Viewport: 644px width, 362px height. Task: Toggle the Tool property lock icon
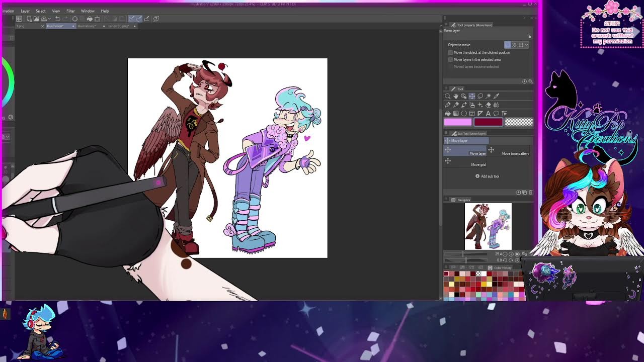click(529, 36)
